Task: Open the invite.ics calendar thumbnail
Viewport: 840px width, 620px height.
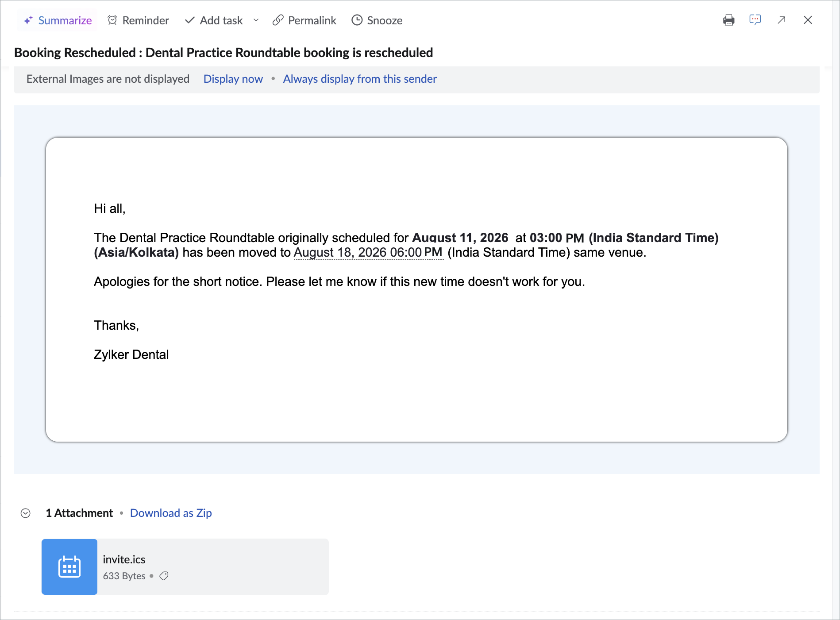Action: click(69, 566)
